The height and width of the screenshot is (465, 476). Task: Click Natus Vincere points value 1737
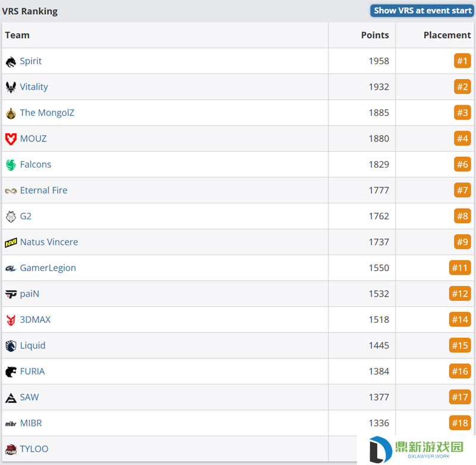point(379,242)
